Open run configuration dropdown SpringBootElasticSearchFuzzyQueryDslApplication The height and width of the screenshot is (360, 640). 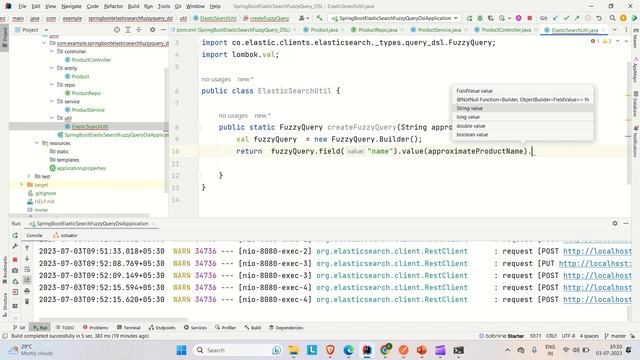[395, 18]
